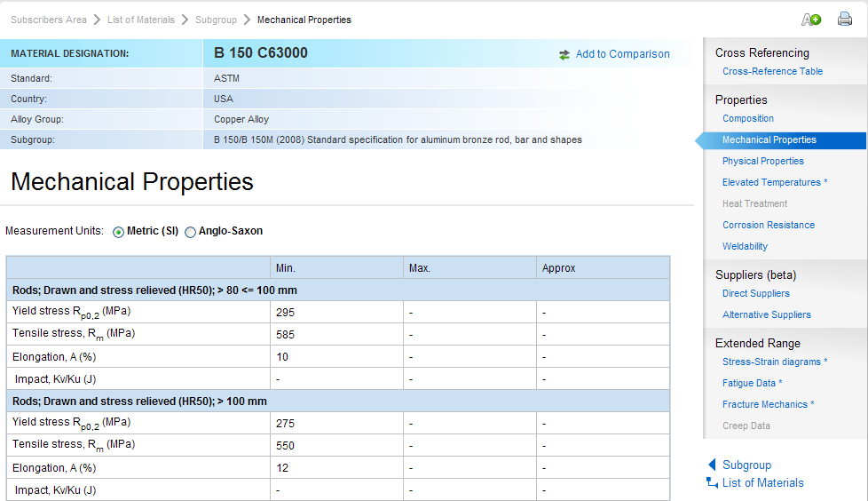View the Composition properties page

pyautogui.click(x=747, y=118)
